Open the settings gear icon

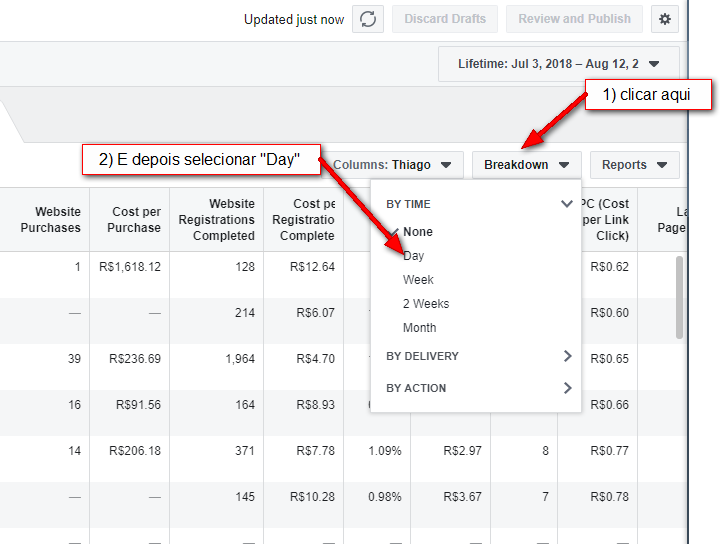[x=665, y=19]
